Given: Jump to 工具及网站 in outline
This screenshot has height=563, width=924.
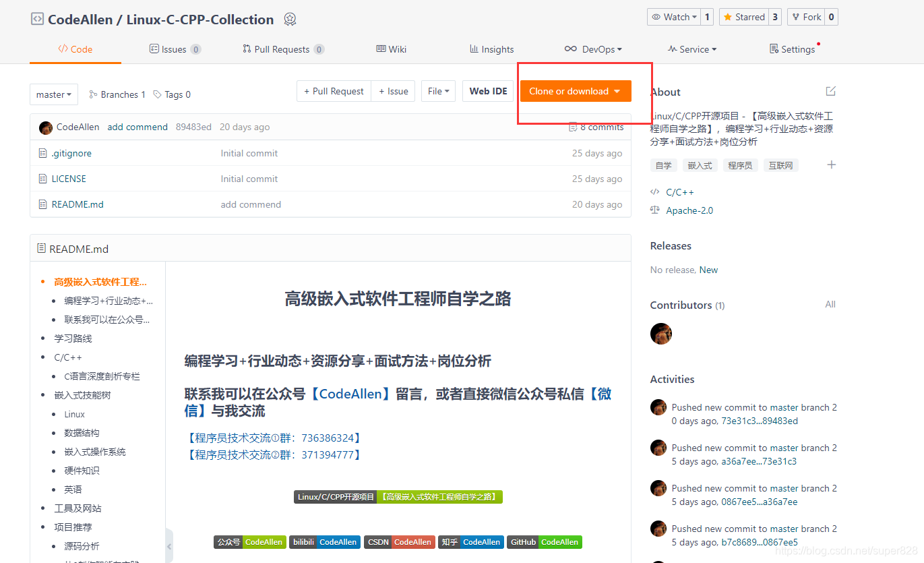Looking at the screenshot, I should coord(78,508).
